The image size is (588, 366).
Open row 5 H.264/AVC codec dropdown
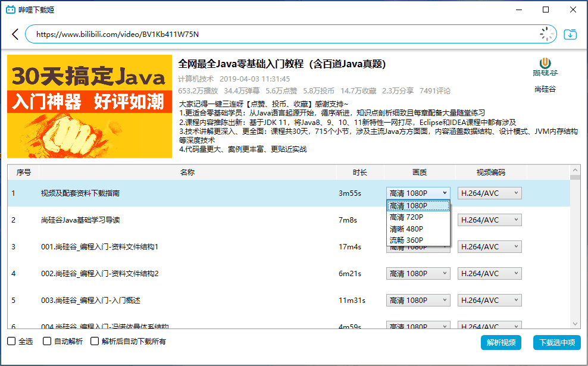[489, 301]
